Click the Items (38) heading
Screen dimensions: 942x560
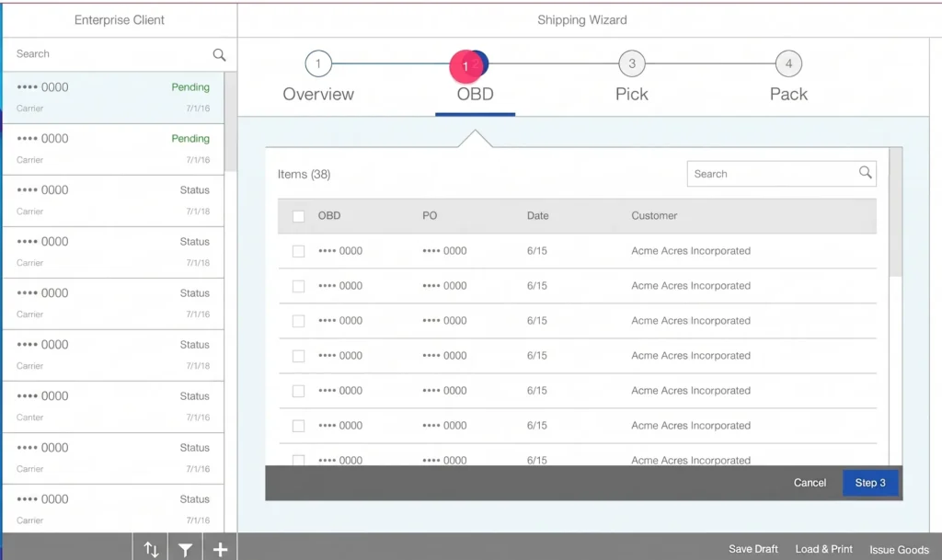pos(304,174)
